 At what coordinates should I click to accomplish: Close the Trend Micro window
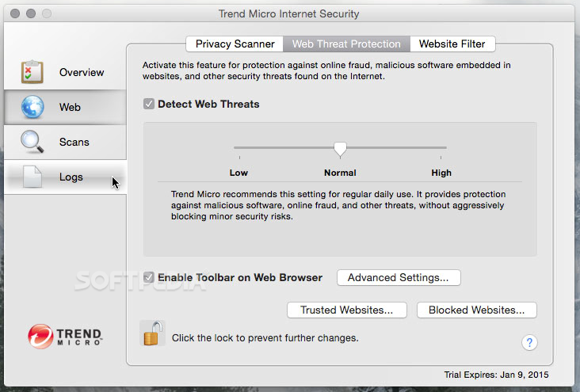click(15, 13)
